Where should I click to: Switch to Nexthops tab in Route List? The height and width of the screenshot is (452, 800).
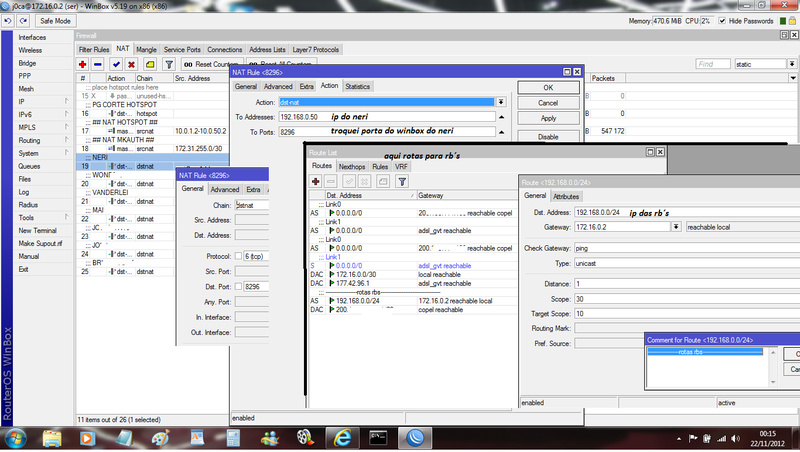(352, 167)
